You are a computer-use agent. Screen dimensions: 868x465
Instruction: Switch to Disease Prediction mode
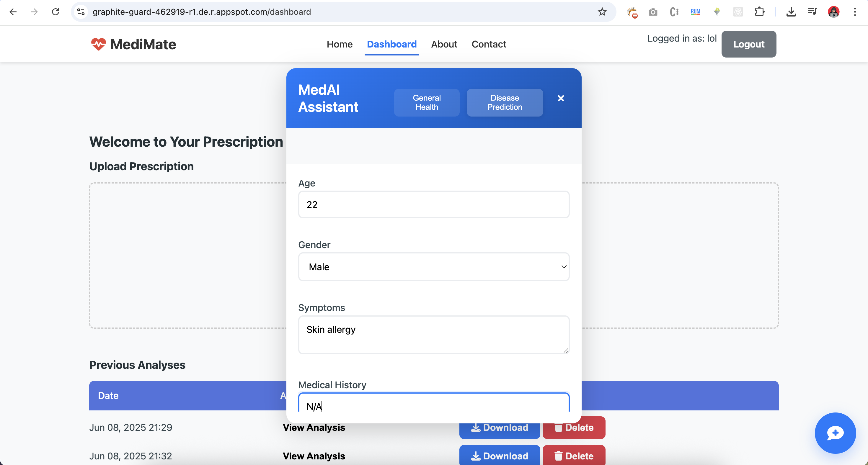coord(505,102)
